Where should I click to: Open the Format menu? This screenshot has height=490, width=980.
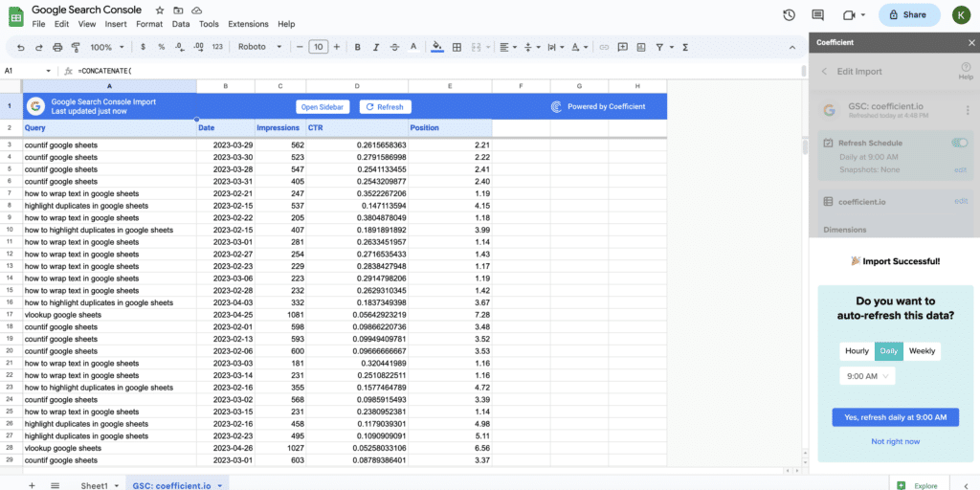(x=149, y=24)
